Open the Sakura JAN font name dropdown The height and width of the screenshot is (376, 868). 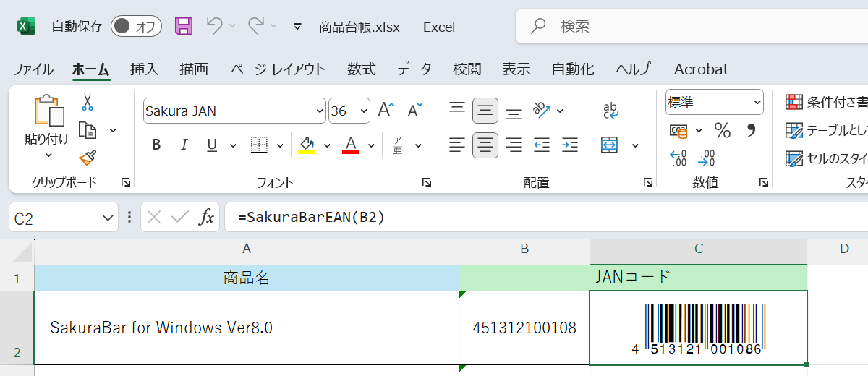click(x=320, y=111)
